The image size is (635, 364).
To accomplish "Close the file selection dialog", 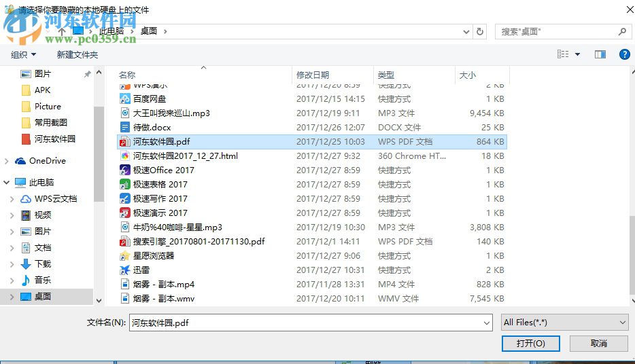I will pyautogui.click(x=630, y=10).
